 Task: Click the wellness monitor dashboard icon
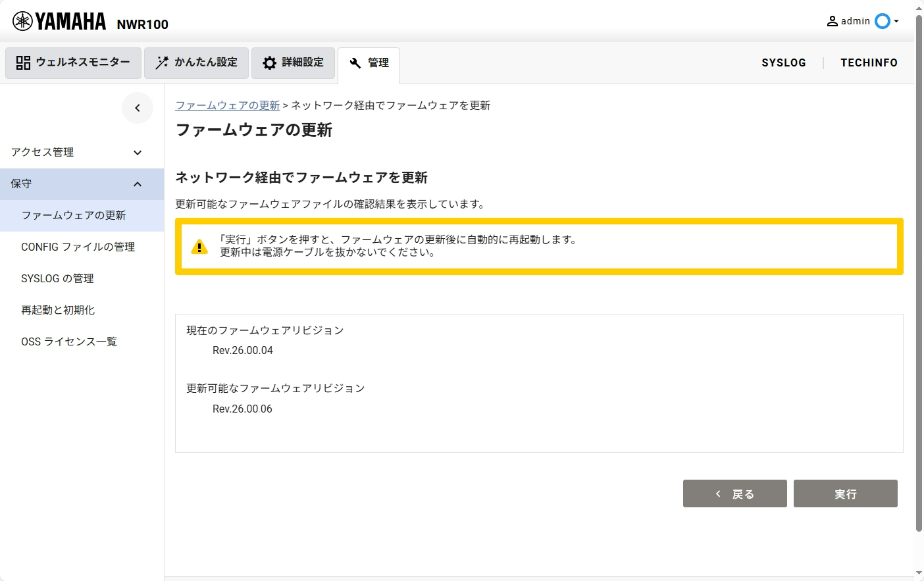[23, 63]
